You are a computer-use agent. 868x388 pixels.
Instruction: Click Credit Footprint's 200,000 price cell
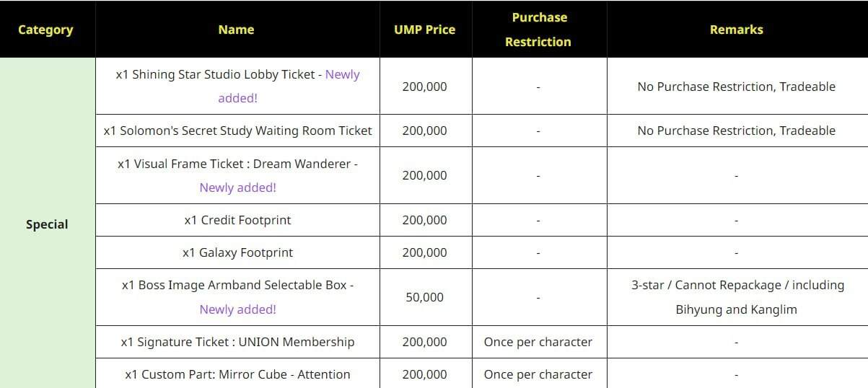click(x=424, y=220)
